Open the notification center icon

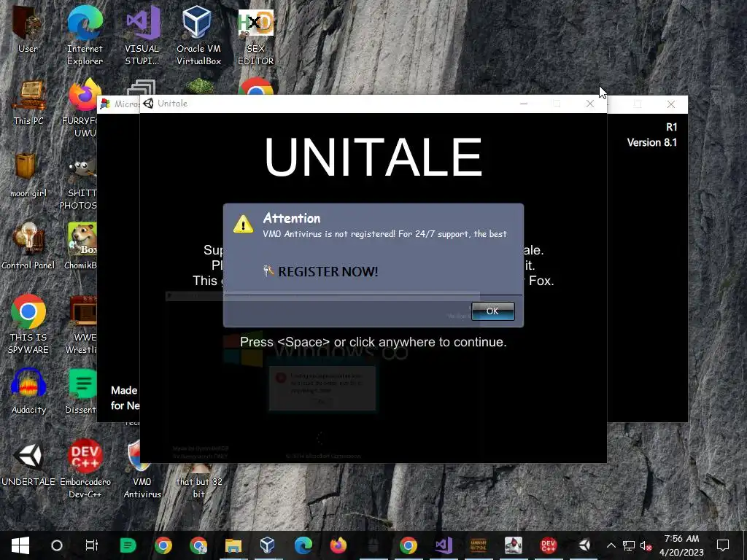click(x=723, y=545)
